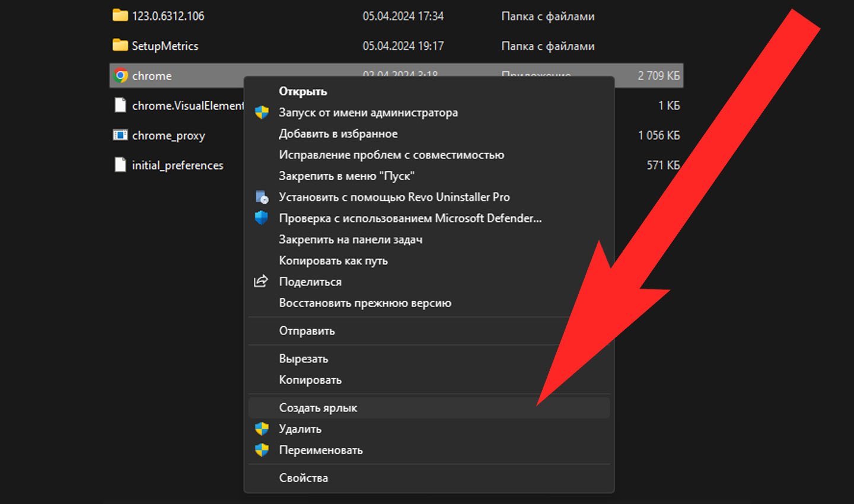
Task: Click the size value '571 КБ'
Action: tap(663, 165)
